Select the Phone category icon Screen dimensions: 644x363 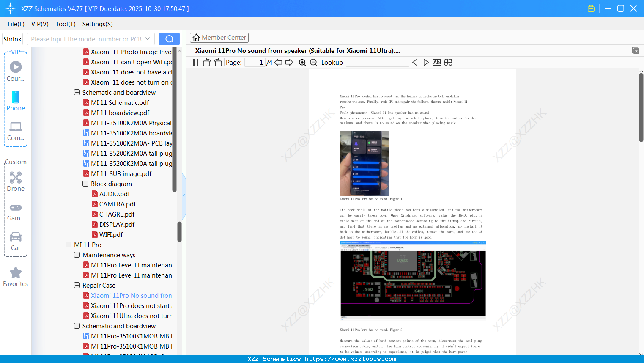pos(16,101)
